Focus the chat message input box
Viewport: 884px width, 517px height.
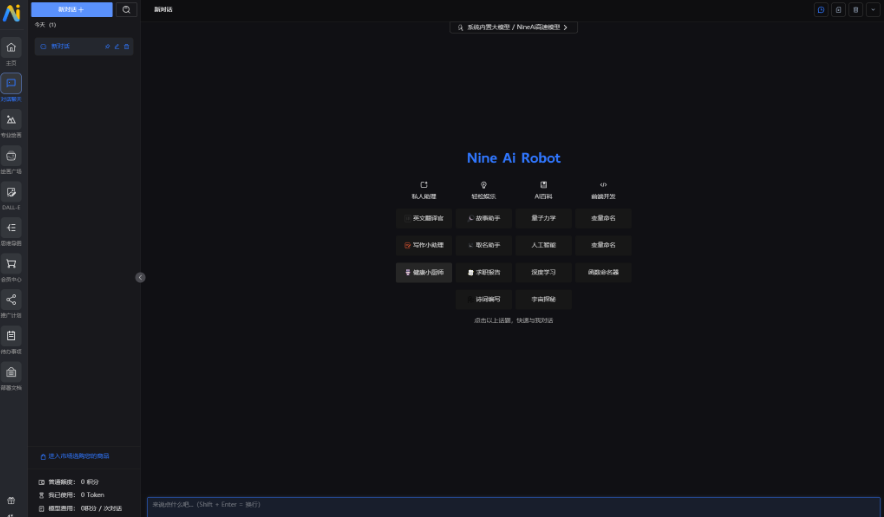512,505
